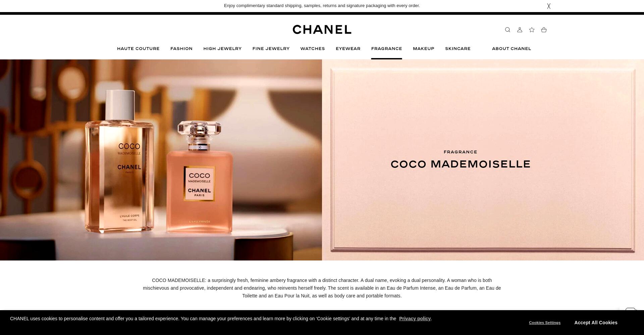Select High Jewelry in navigation
The height and width of the screenshot is (335, 644).
222,49
